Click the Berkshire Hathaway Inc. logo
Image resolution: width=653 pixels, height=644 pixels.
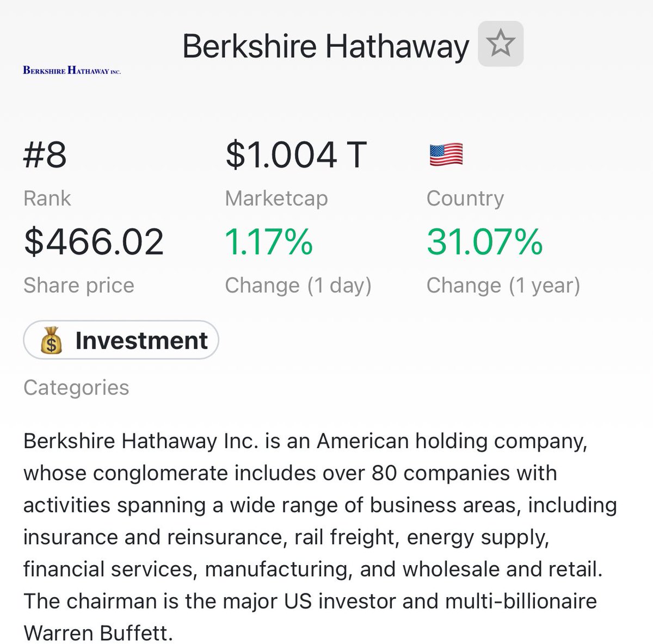coord(72,70)
